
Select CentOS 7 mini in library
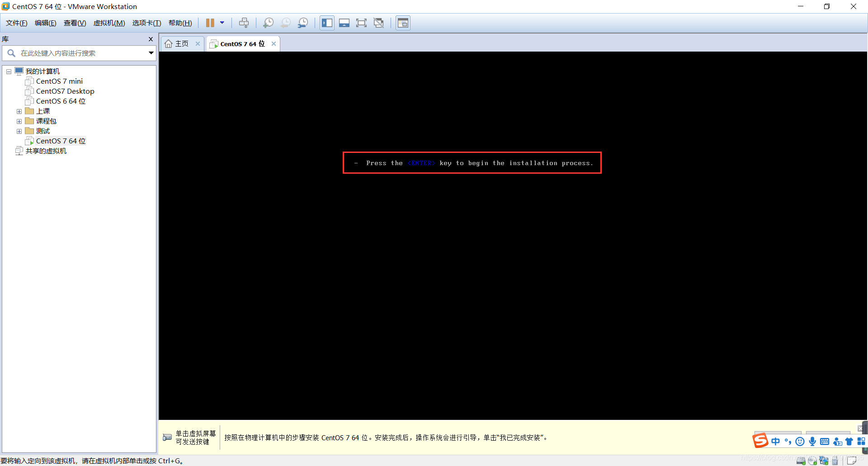click(59, 81)
